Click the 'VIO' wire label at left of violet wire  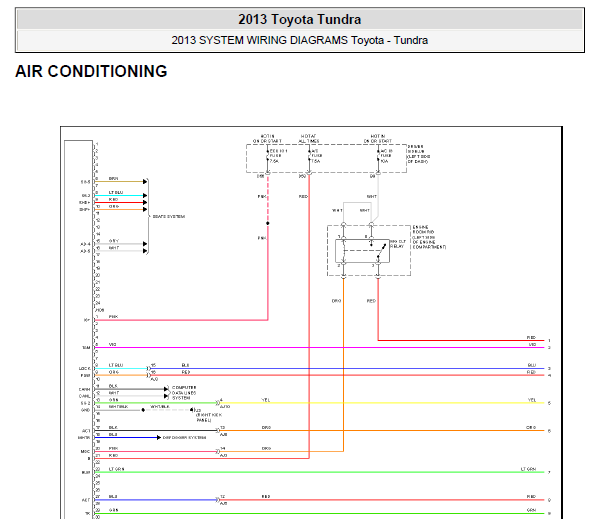[x=112, y=345]
